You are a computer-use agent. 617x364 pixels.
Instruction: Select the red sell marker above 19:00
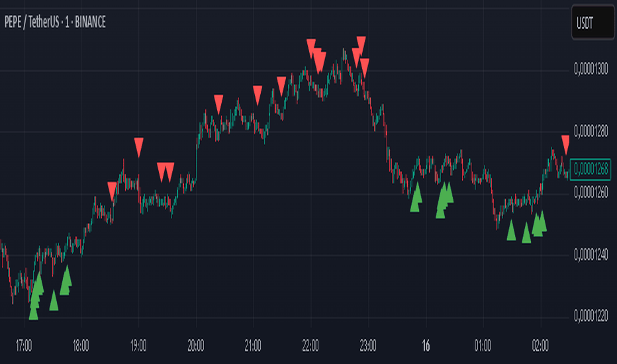pyautogui.click(x=138, y=148)
